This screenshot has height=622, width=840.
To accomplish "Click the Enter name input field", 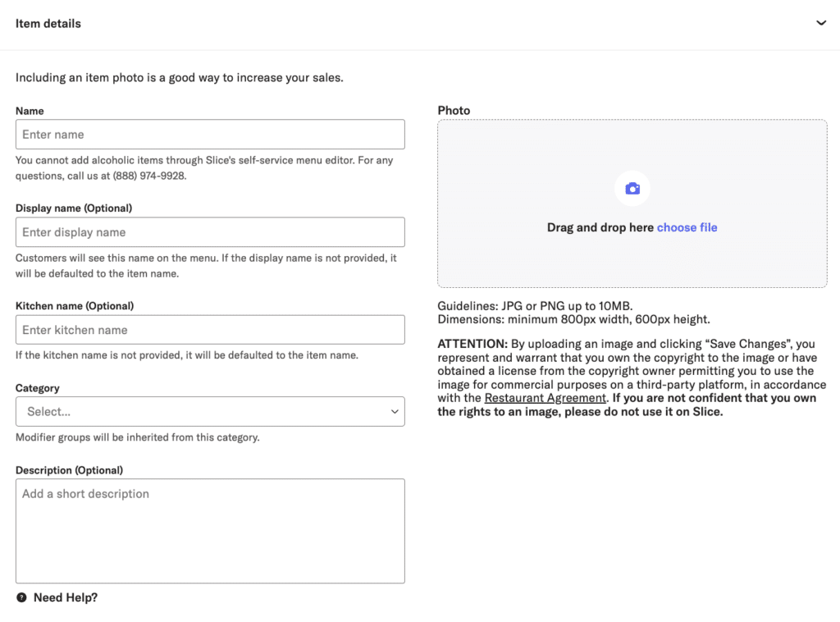I will tap(210, 135).
